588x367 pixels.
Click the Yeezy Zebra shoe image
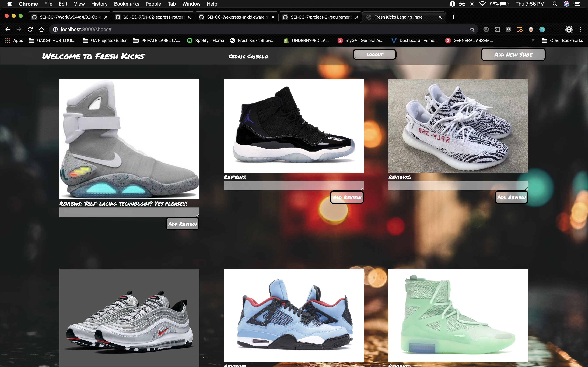click(x=458, y=126)
